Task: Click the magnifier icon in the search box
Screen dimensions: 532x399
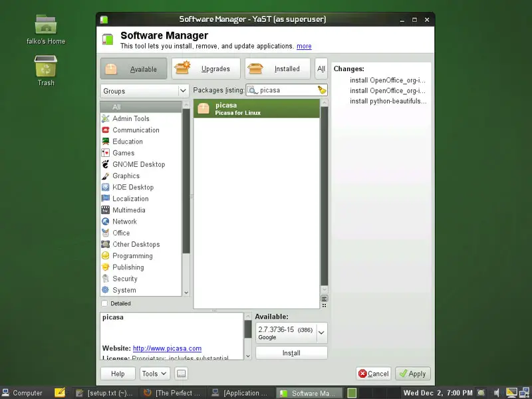Action: click(x=253, y=90)
